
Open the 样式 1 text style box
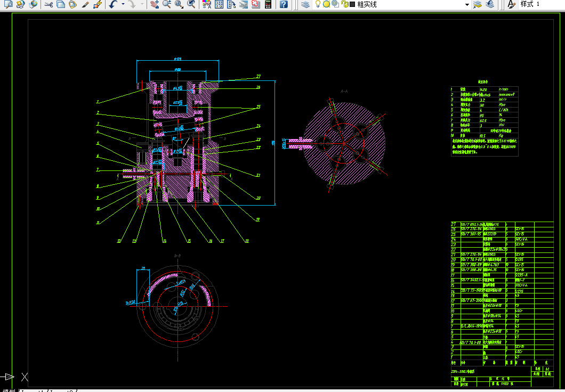[542, 4]
